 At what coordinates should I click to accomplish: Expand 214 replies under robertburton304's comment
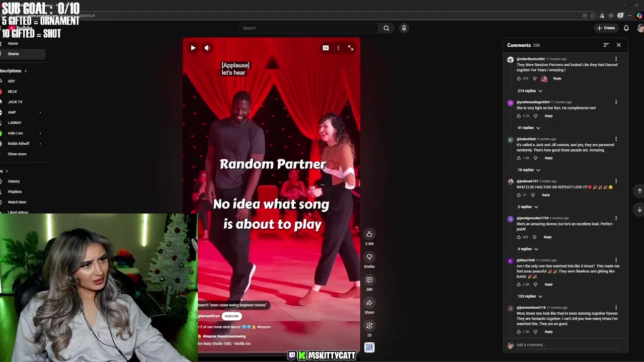pyautogui.click(x=530, y=91)
